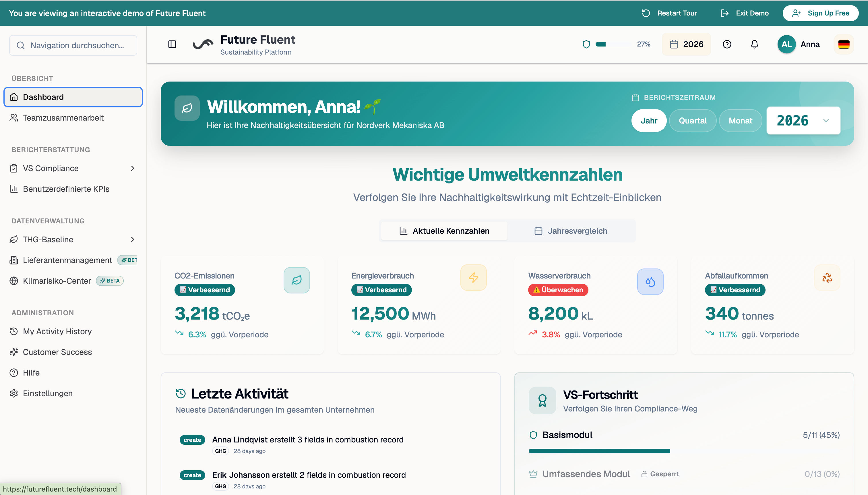Open Klimarisiko-Center in sidebar
The height and width of the screenshot is (495, 868).
pos(73,281)
